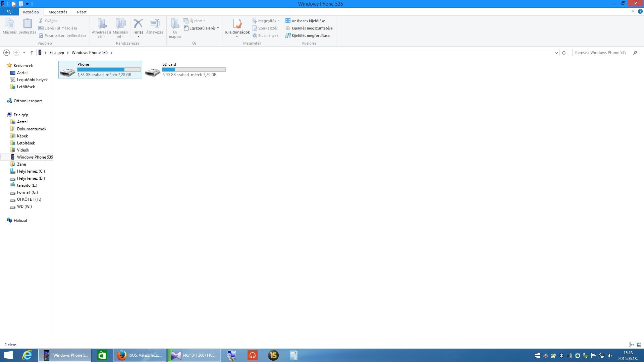The image size is (644, 362).
Task: Click the Törlés delete X icon
Action: [x=138, y=24]
